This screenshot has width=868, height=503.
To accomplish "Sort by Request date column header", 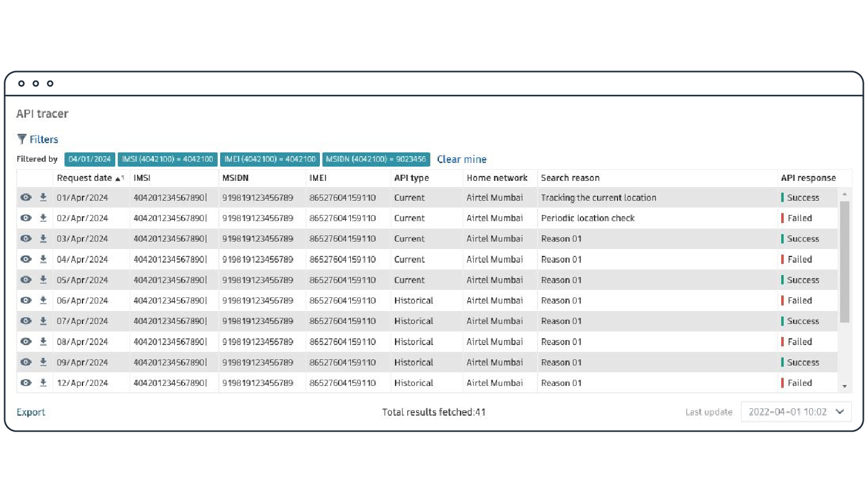I will (x=84, y=178).
